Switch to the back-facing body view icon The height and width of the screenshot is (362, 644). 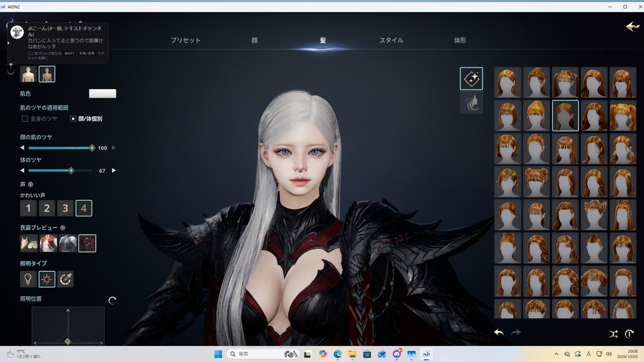pyautogui.click(x=47, y=74)
